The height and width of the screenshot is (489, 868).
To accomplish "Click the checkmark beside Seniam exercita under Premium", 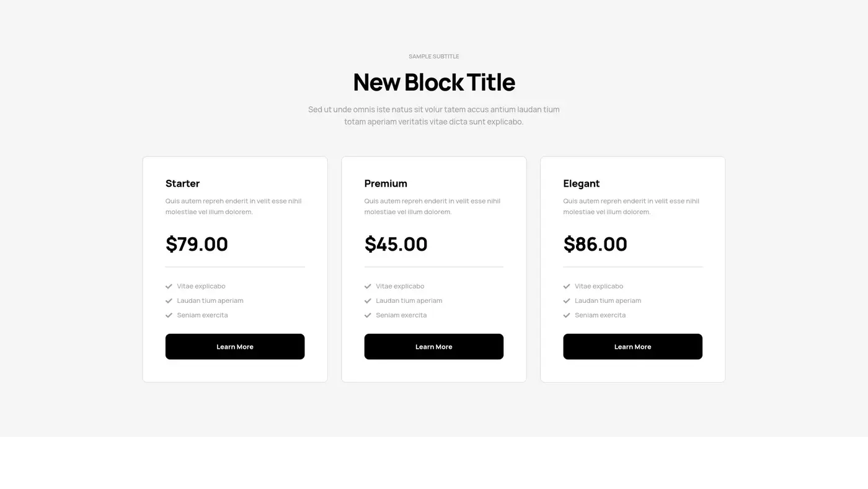I will (x=367, y=315).
